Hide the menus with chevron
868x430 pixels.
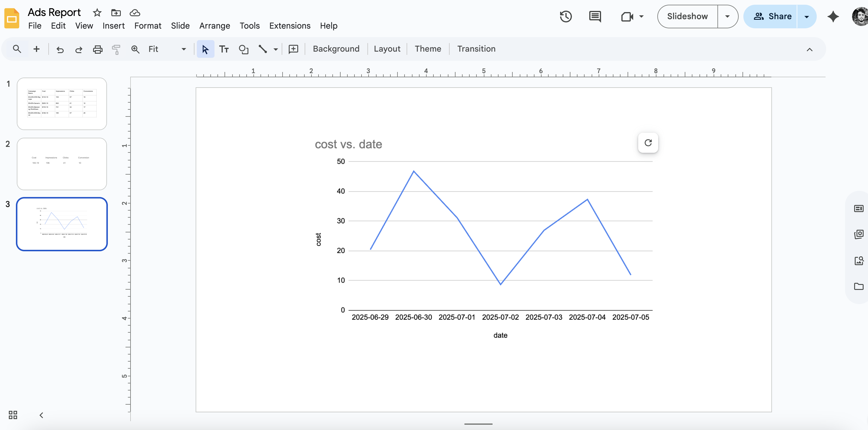pyautogui.click(x=809, y=50)
